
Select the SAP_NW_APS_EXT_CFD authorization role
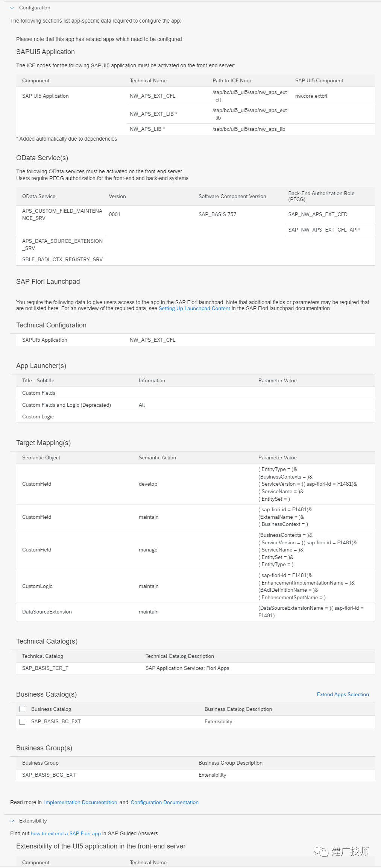(318, 214)
